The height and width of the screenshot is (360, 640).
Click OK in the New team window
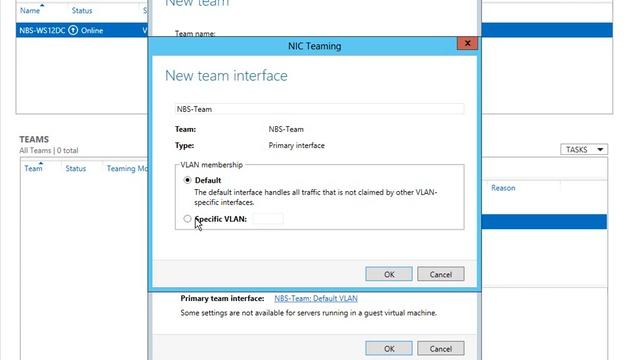tap(389, 349)
